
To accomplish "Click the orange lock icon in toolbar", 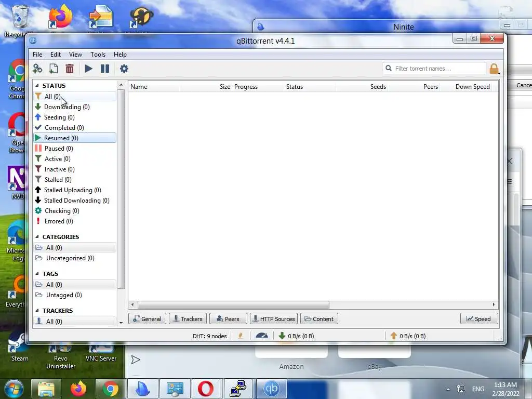I will 495,69.
